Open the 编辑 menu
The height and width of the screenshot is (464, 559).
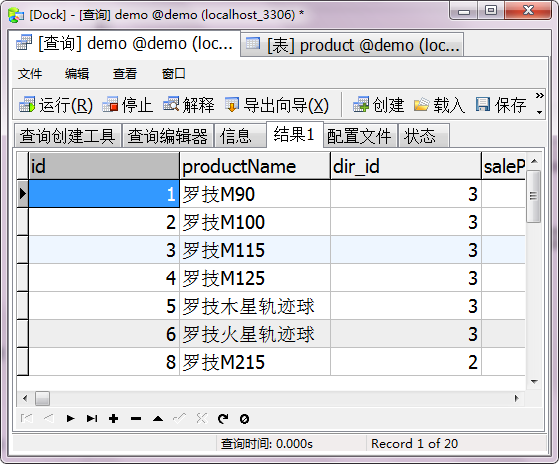(x=77, y=74)
